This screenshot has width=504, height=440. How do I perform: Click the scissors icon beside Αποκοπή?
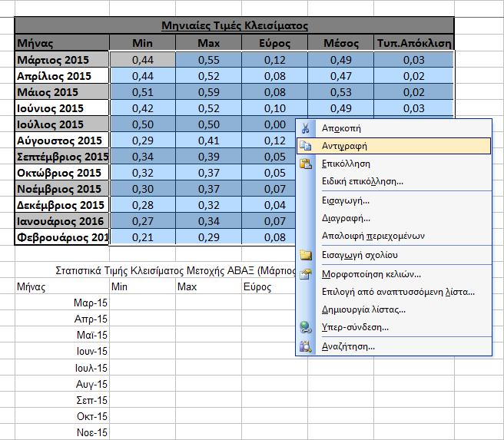305,128
